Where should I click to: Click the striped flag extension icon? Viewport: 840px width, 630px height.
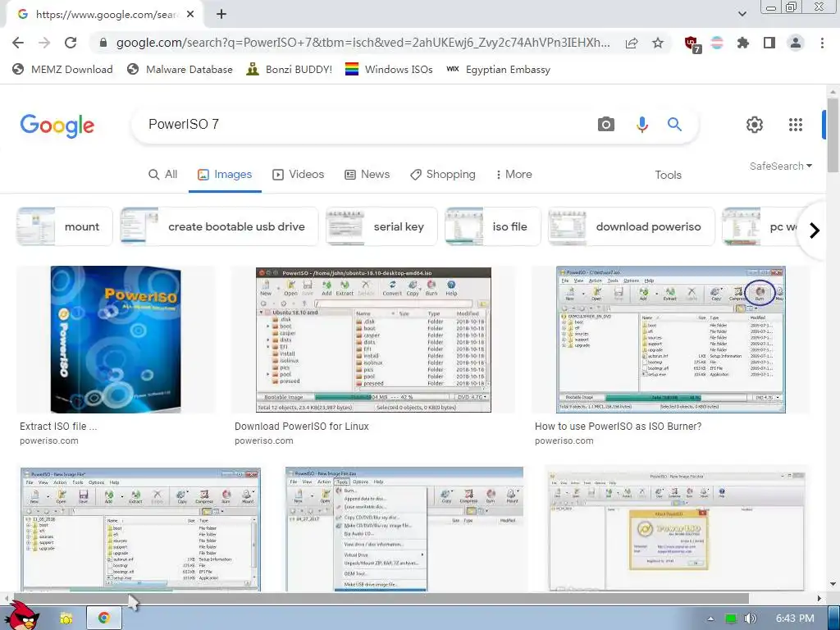[x=717, y=43]
